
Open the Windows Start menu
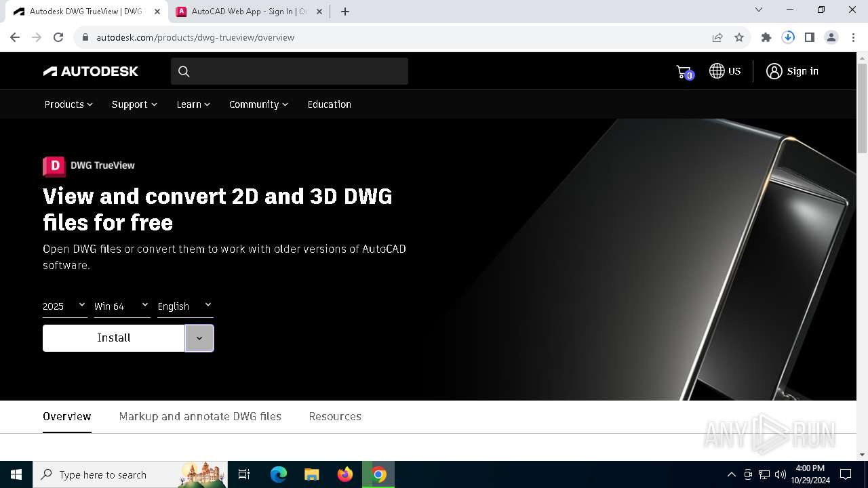point(16,474)
